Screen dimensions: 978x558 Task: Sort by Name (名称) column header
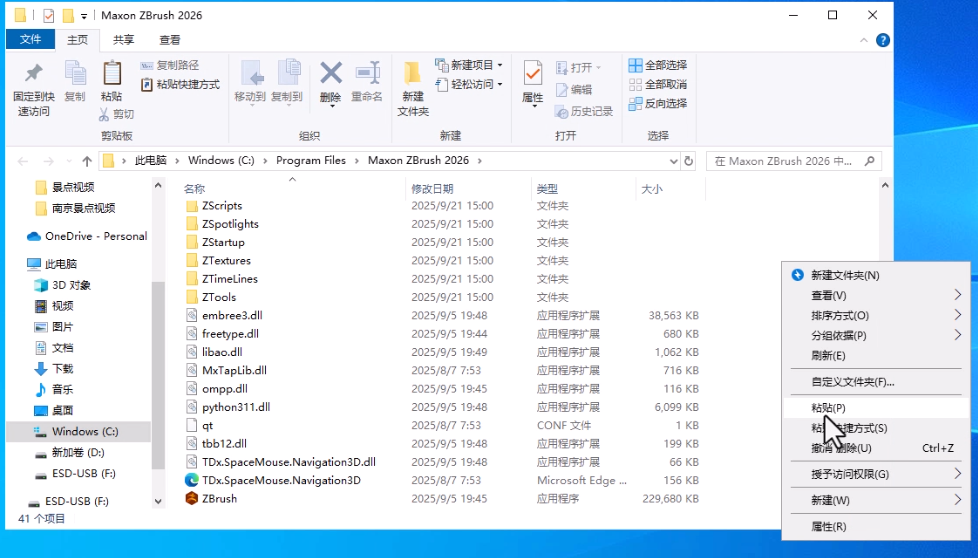pos(194,189)
